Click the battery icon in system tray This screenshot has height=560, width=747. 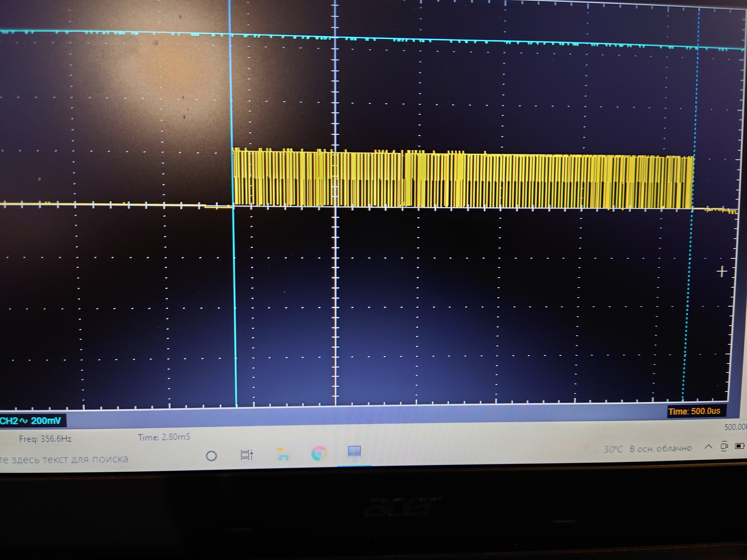739,446
